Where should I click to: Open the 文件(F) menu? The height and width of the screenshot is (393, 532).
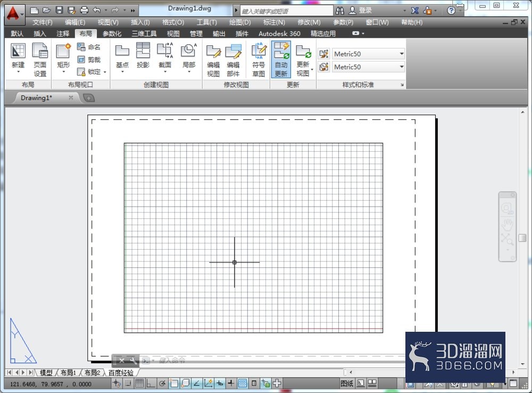tap(43, 22)
